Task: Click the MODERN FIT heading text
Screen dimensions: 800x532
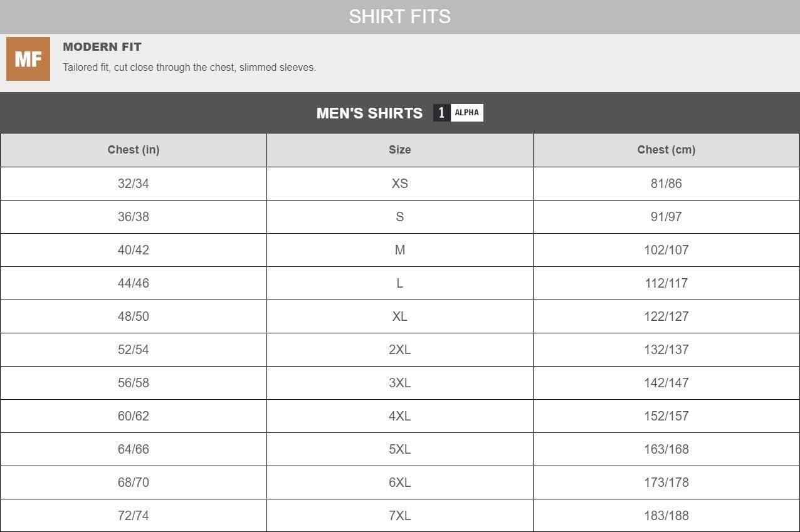Action: [x=102, y=47]
